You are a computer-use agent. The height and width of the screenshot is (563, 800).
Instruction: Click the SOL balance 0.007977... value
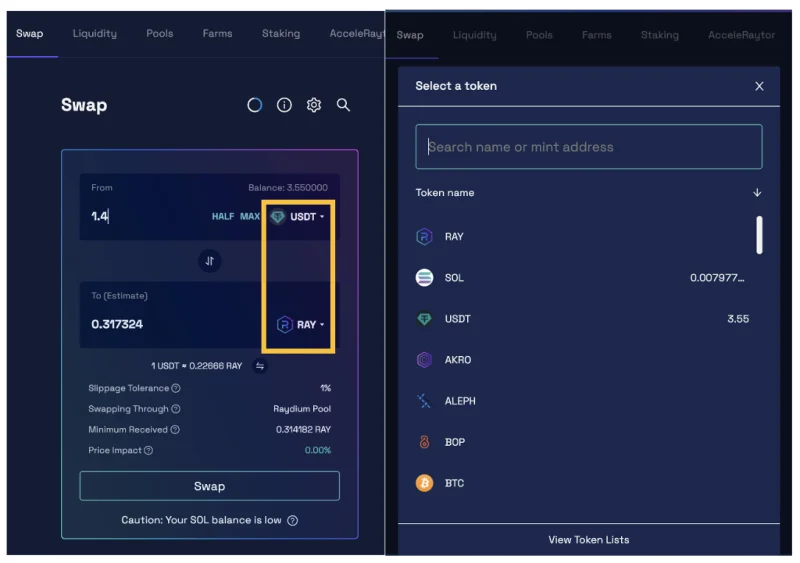[717, 278]
